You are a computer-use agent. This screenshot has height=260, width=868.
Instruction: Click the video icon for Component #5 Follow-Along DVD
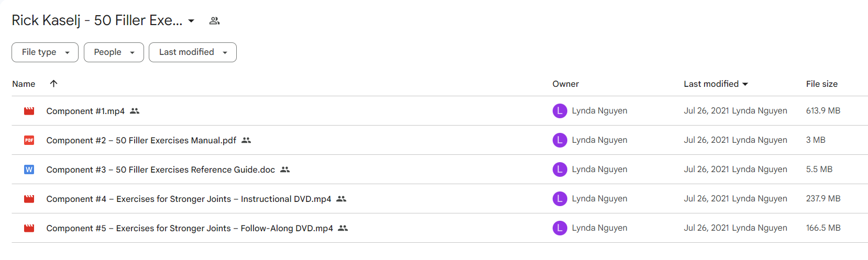point(29,228)
